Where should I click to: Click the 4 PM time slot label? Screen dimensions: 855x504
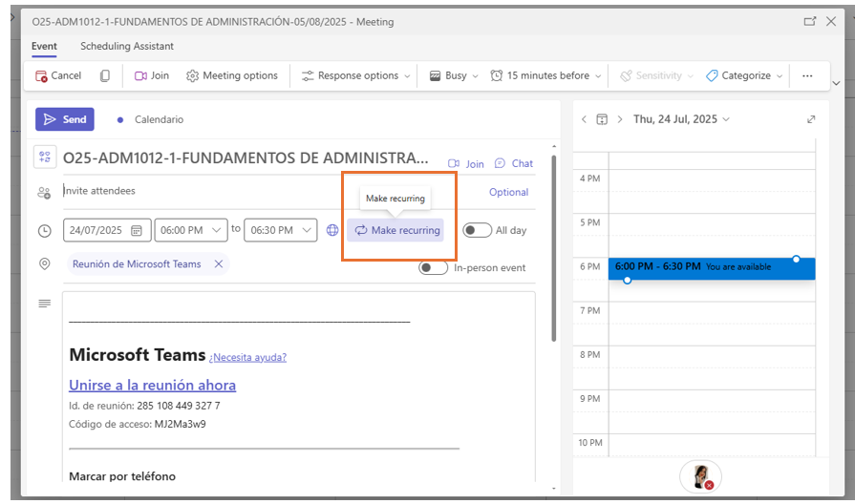coord(590,178)
